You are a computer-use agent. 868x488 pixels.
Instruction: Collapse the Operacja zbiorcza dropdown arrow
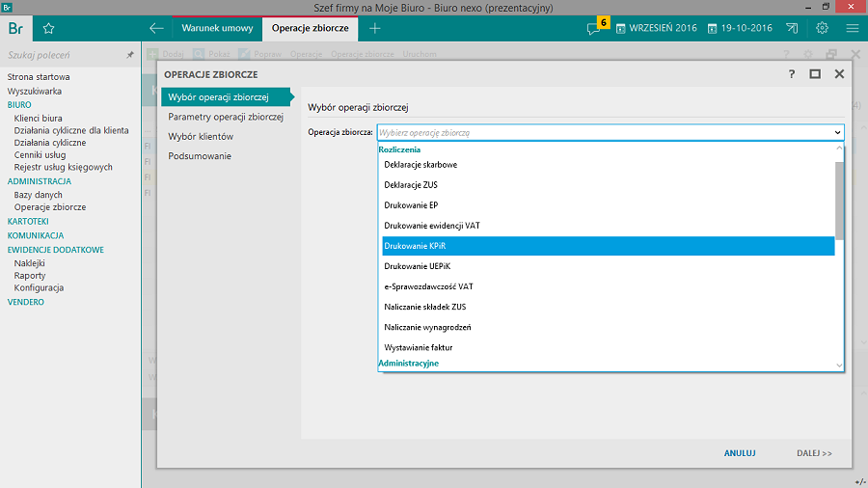point(837,132)
